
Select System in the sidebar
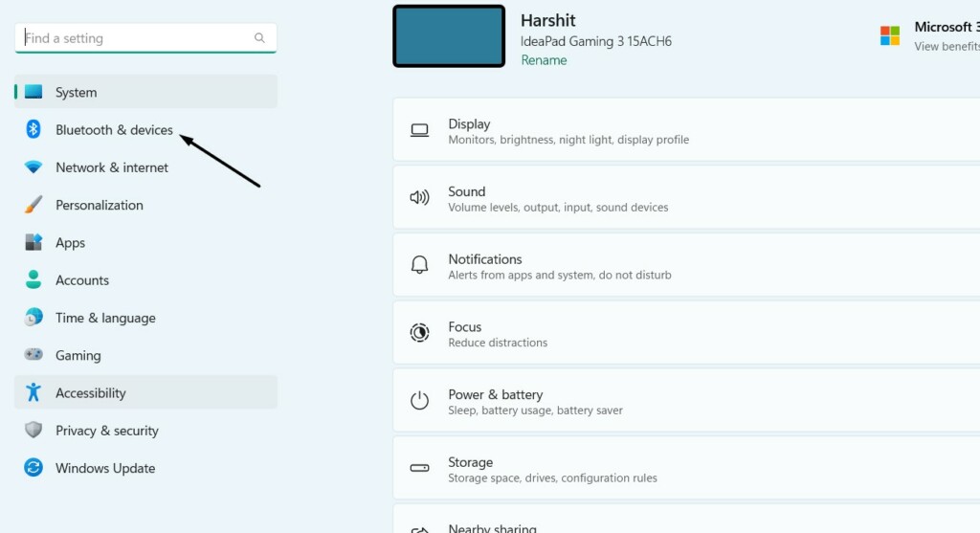tap(76, 93)
